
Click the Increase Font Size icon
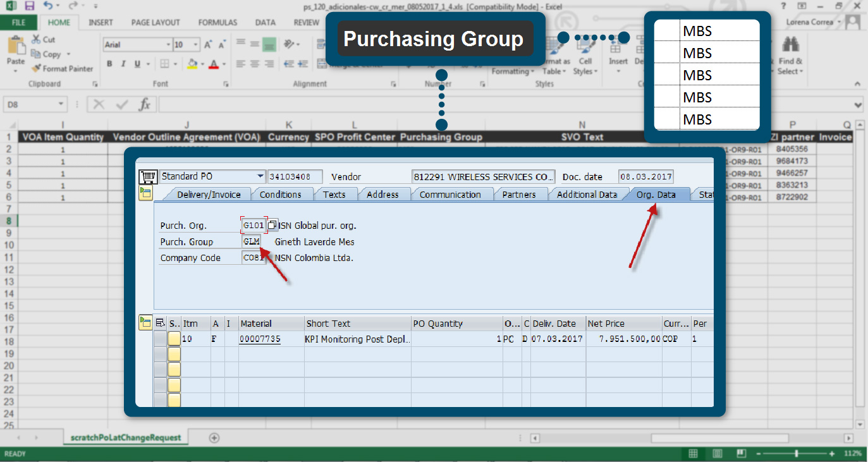(x=209, y=45)
